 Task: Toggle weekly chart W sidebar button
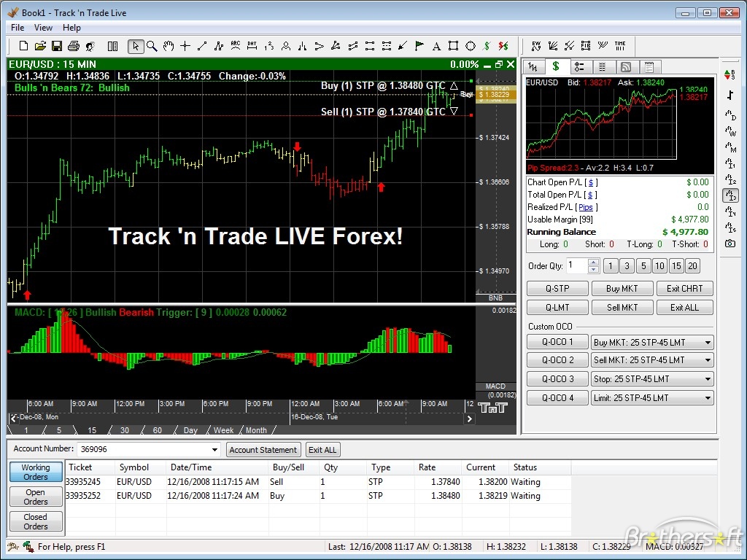tap(729, 131)
